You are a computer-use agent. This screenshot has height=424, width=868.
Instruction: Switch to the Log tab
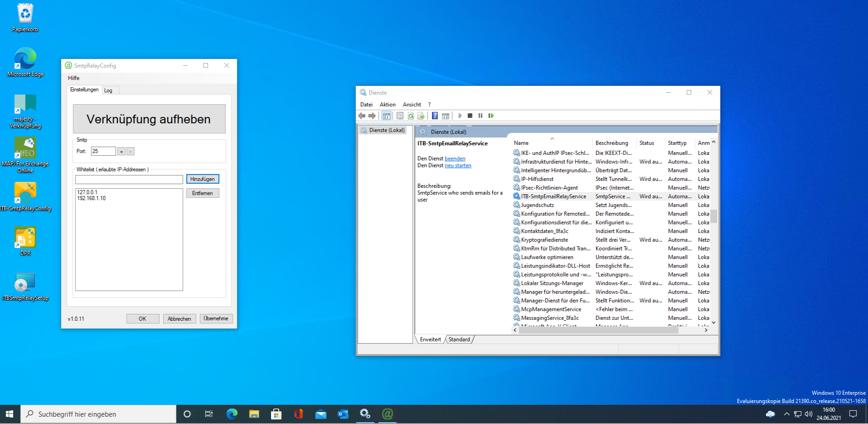pyautogui.click(x=108, y=90)
